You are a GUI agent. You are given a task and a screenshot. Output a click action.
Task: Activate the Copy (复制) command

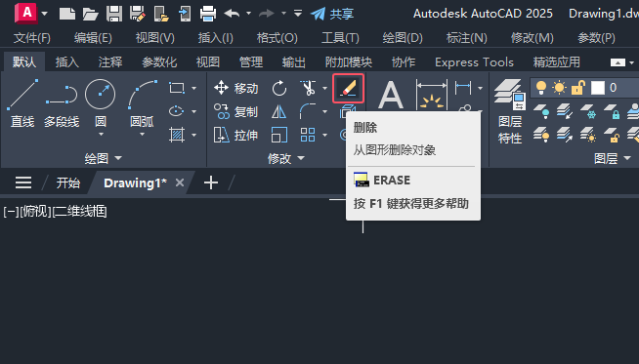tap(235, 111)
